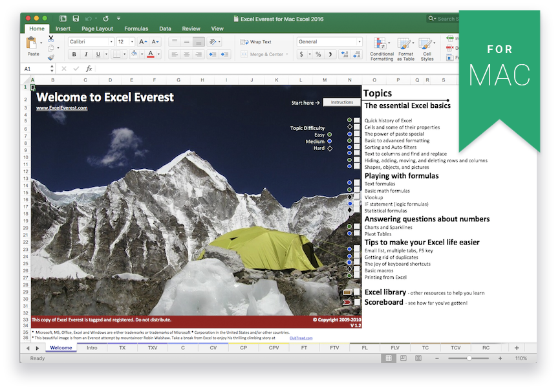This screenshot has height=392, width=560.
Task: Center text horizontally
Action: pos(186,54)
